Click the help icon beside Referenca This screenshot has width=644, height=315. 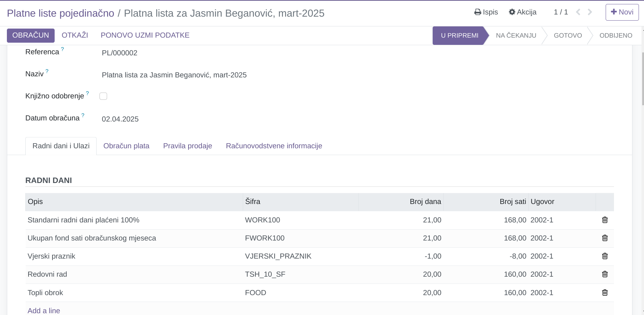click(x=63, y=49)
